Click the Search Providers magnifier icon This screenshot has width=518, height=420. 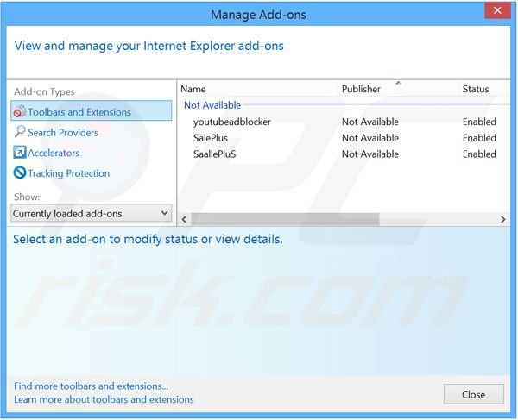point(20,132)
